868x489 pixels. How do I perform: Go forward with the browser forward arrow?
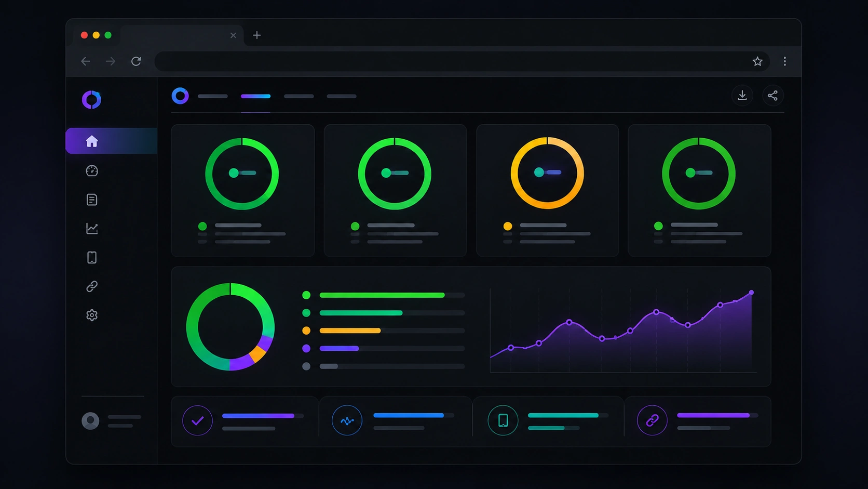click(x=111, y=61)
